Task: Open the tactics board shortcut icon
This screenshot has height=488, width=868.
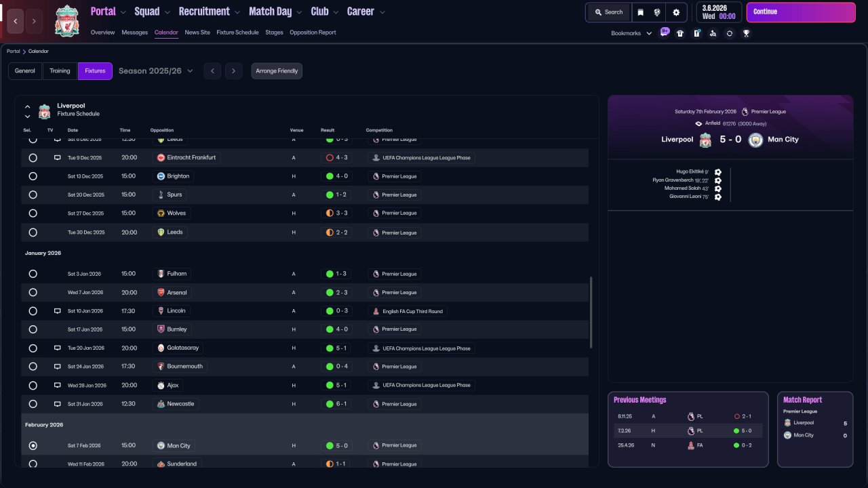Action: click(696, 33)
